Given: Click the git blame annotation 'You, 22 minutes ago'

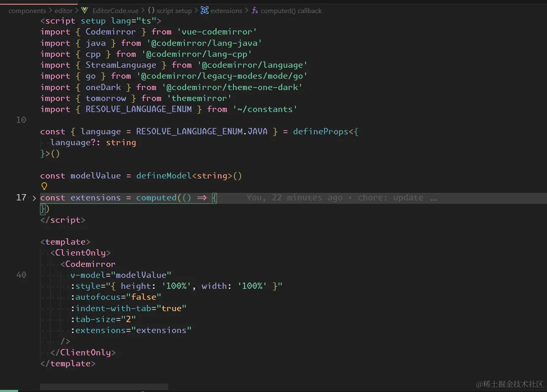Looking at the screenshot, I should pyautogui.click(x=295, y=198).
